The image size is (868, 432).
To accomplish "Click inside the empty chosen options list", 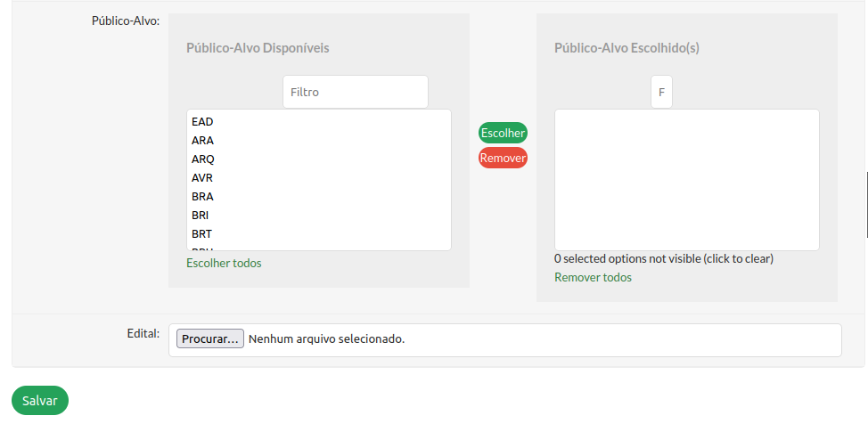I will (687, 180).
